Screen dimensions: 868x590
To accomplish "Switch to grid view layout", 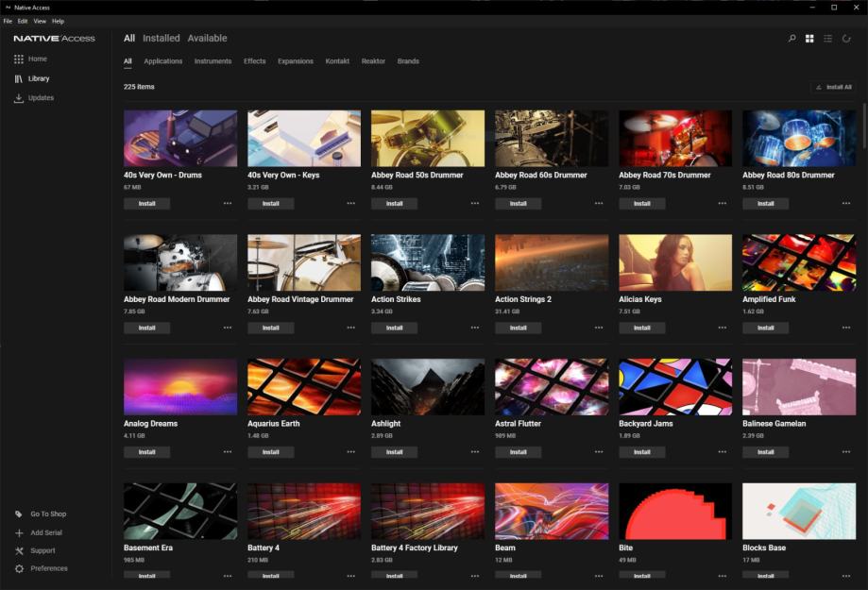I will pyautogui.click(x=809, y=39).
